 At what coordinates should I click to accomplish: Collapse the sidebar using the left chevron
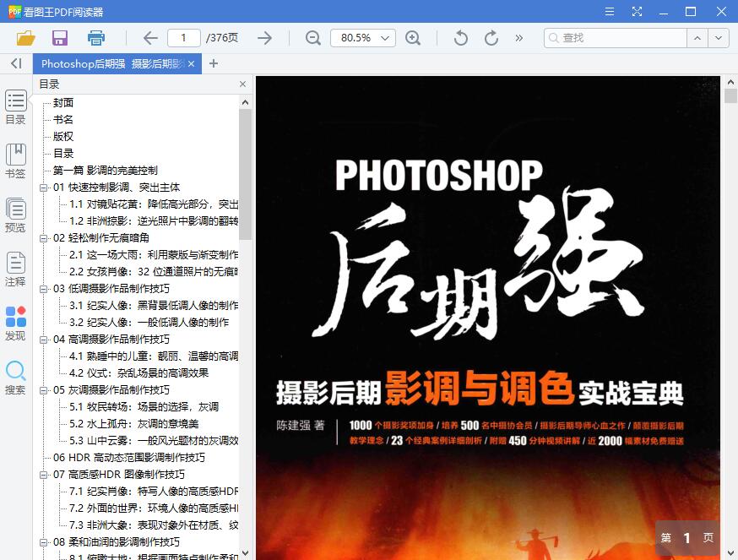coord(15,63)
